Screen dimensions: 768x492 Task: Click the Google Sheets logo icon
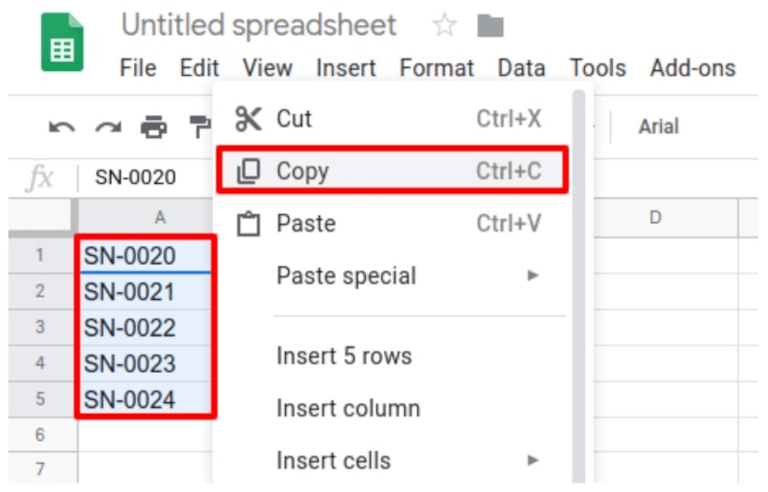click(x=63, y=42)
